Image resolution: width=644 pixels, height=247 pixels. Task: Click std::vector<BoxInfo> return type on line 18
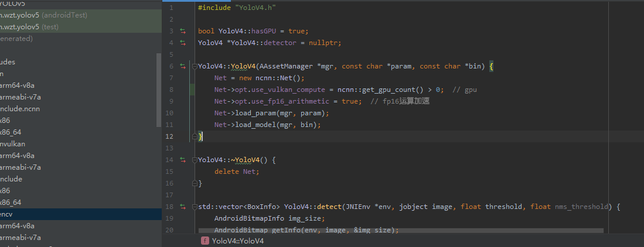pos(239,207)
